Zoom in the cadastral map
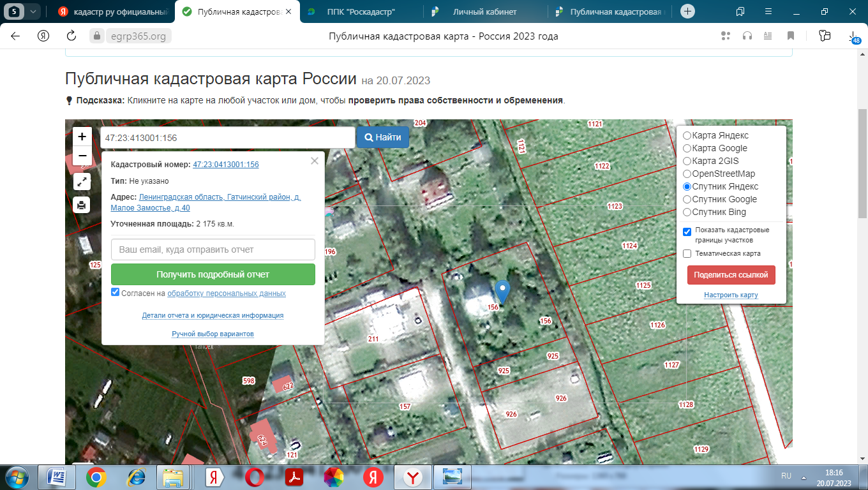Viewport: 868px width, 490px height. click(82, 137)
